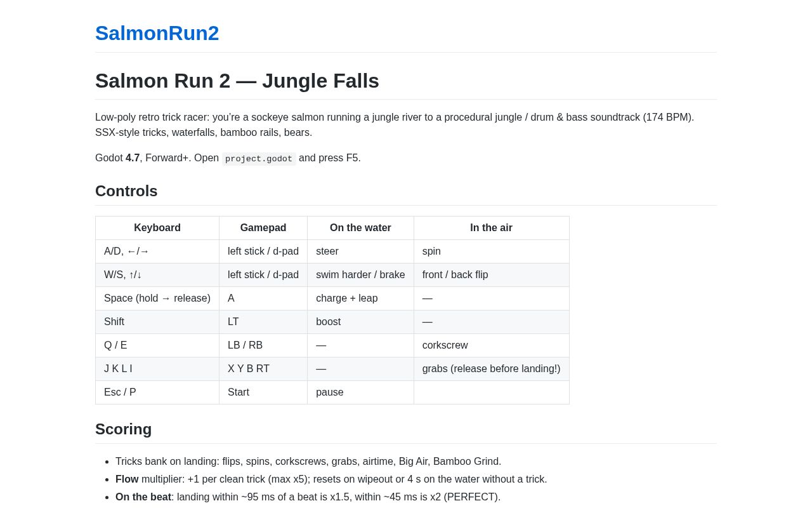Click the 'W/S, ↑/↓' keyboard cell

[157, 275]
